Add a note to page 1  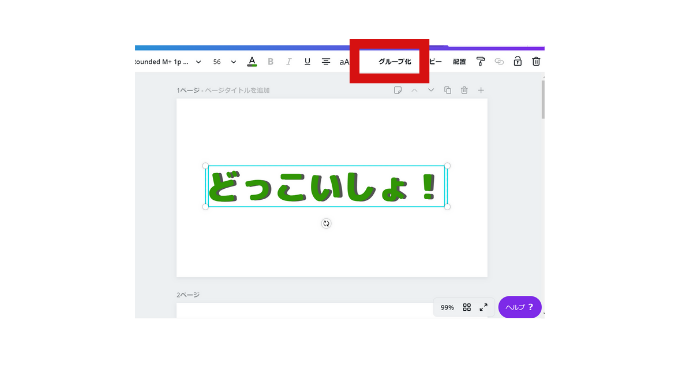click(398, 90)
